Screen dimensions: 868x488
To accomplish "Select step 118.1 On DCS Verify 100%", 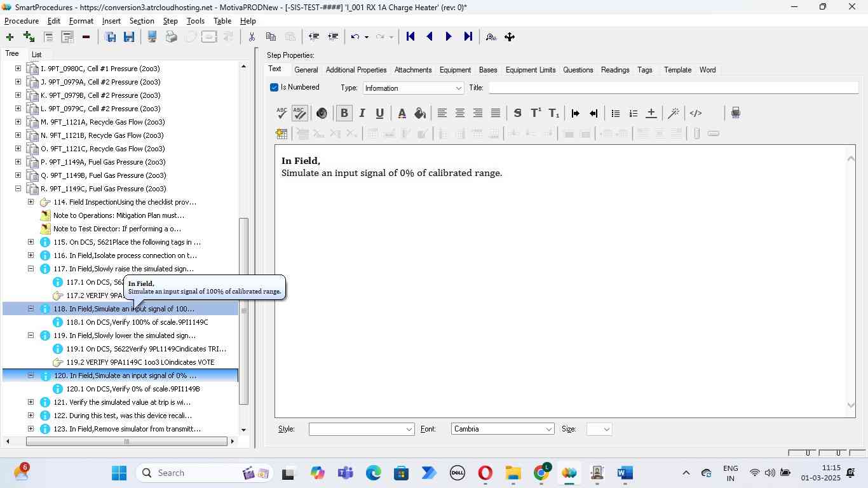I will click(x=137, y=322).
